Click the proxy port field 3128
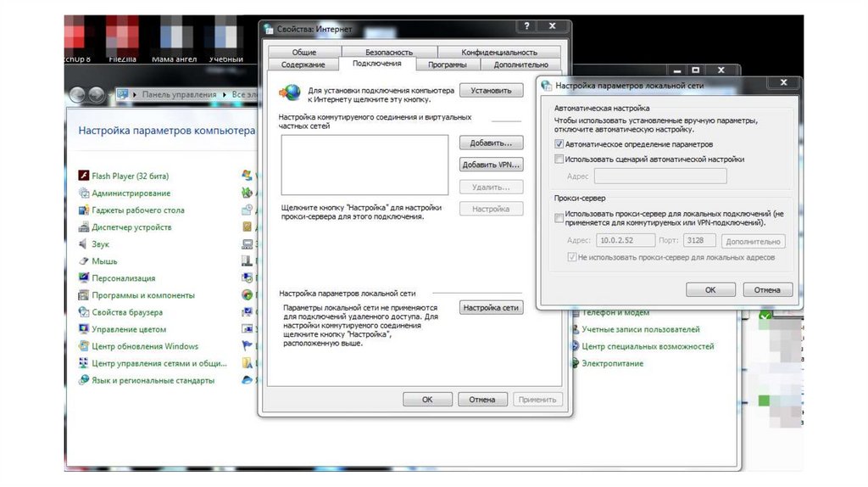 [x=699, y=240]
